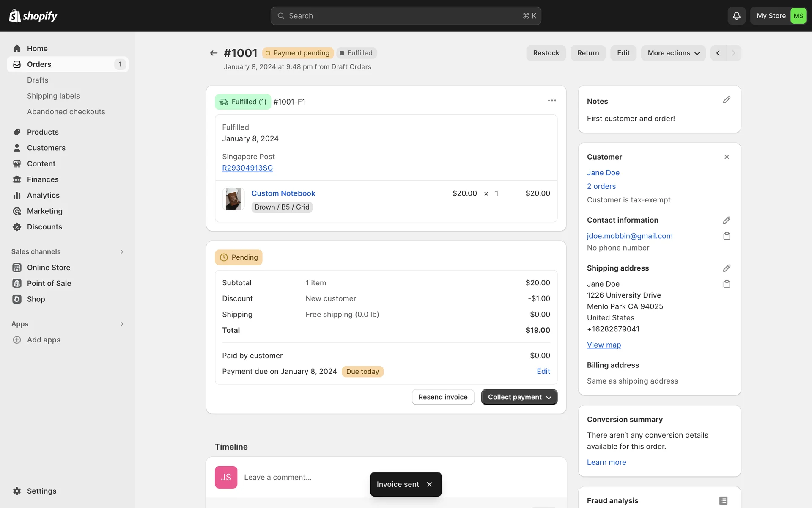Click the Custom Notebook product thumbnail

coord(233,199)
